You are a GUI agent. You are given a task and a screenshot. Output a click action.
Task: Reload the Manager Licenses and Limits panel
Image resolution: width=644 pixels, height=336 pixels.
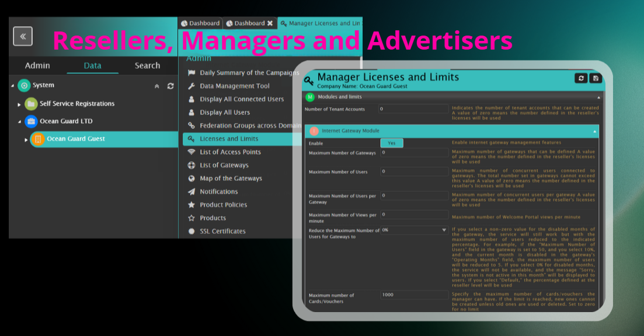coord(581,78)
